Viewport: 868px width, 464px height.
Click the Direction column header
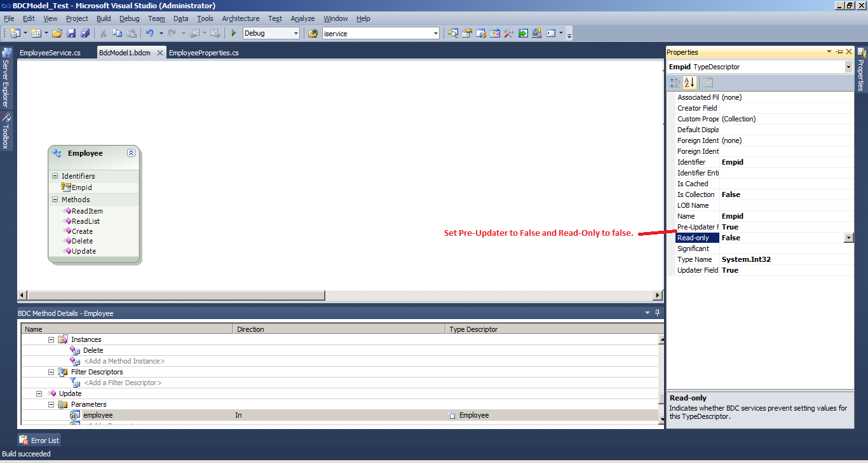click(340, 329)
